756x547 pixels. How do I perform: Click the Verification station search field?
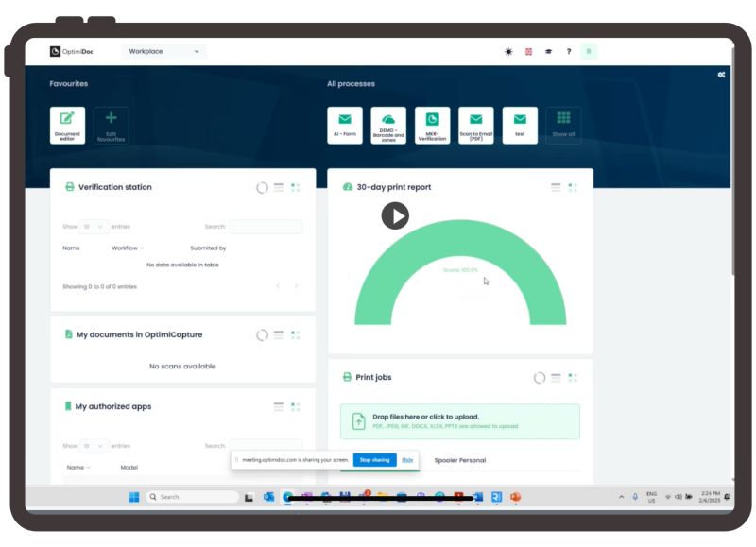click(x=266, y=227)
